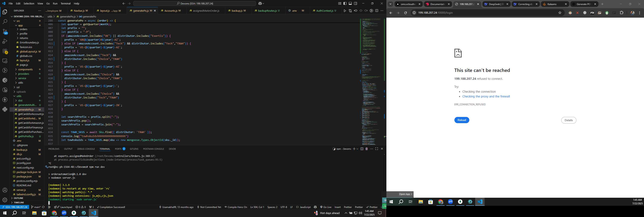Toggle the bottom panel layout button
Image resolution: width=644 pixels, height=217 pixels.
[350, 3]
